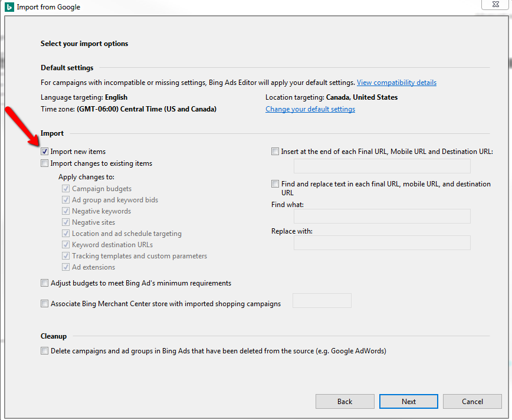Image resolution: width=512 pixels, height=420 pixels.
Task: Enable Find and replace text in URLs
Action: point(275,184)
